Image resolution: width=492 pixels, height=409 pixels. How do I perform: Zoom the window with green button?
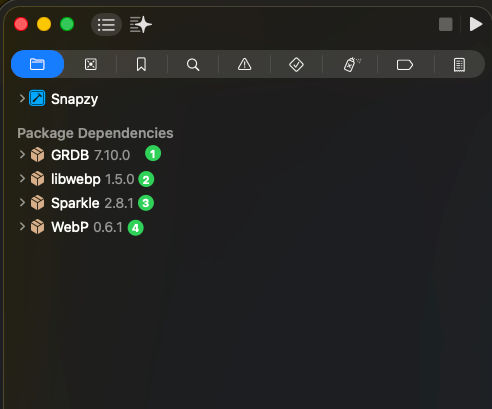(x=67, y=24)
